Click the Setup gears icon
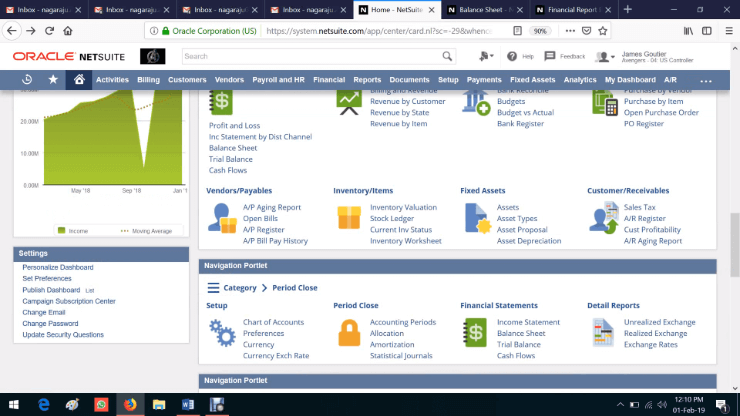This screenshot has height=416, width=740. pos(222,333)
